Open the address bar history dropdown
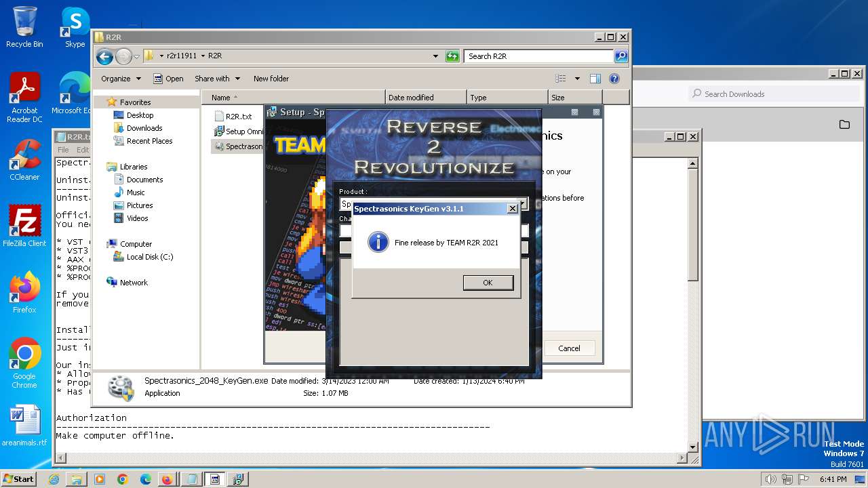This screenshot has height=488, width=868. (x=435, y=56)
